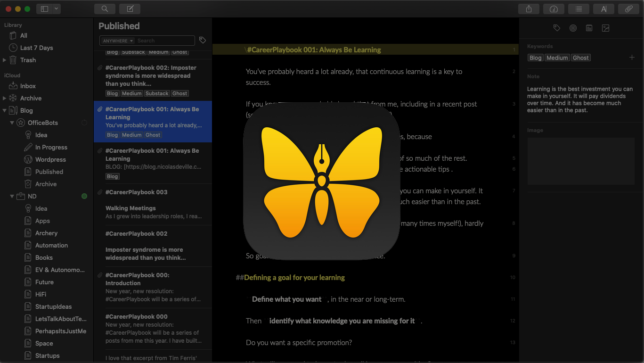Click paragraph number 13 in editor margin

513,342
